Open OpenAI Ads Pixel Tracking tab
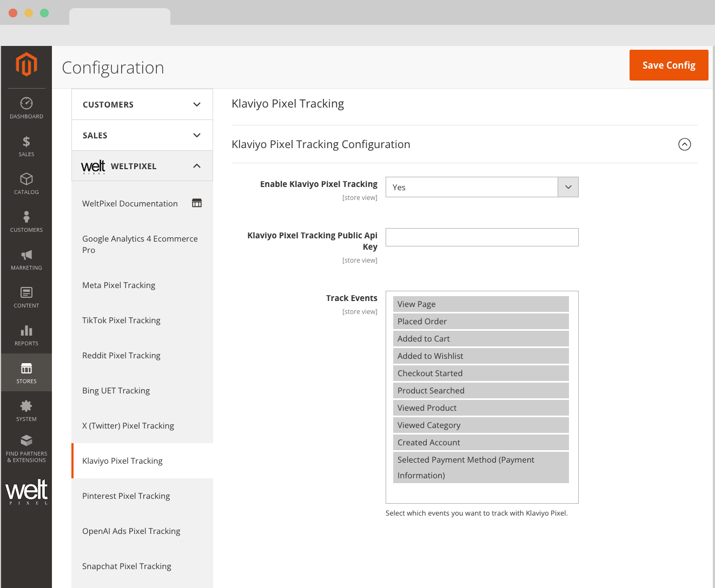 pos(142,531)
